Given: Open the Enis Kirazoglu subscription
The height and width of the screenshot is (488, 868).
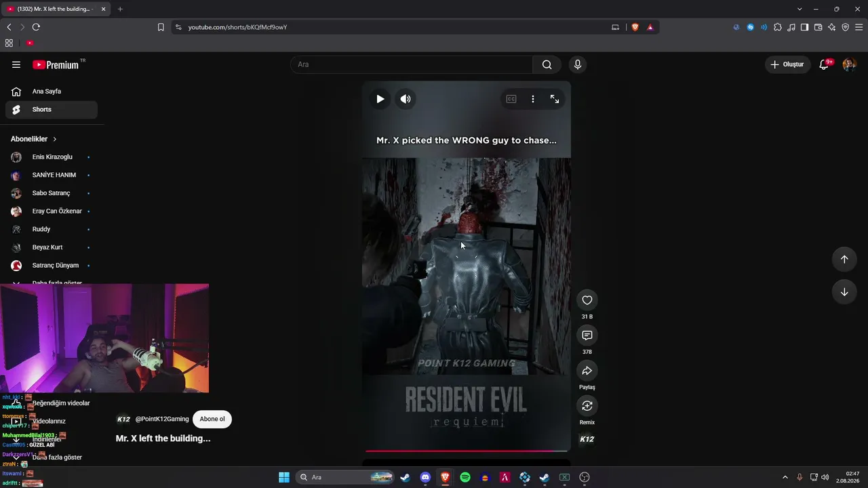Looking at the screenshot, I should click(x=52, y=157).
